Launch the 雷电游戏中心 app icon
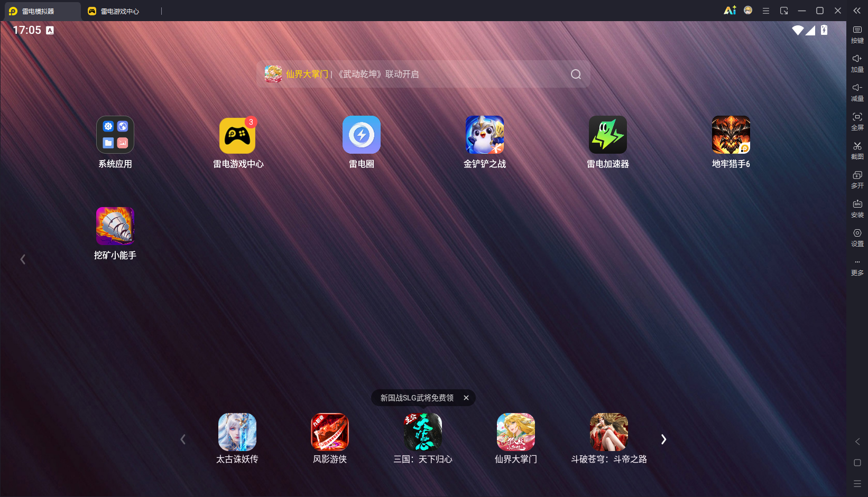Viewport: 868px width, 497px height. coord(238,135)
